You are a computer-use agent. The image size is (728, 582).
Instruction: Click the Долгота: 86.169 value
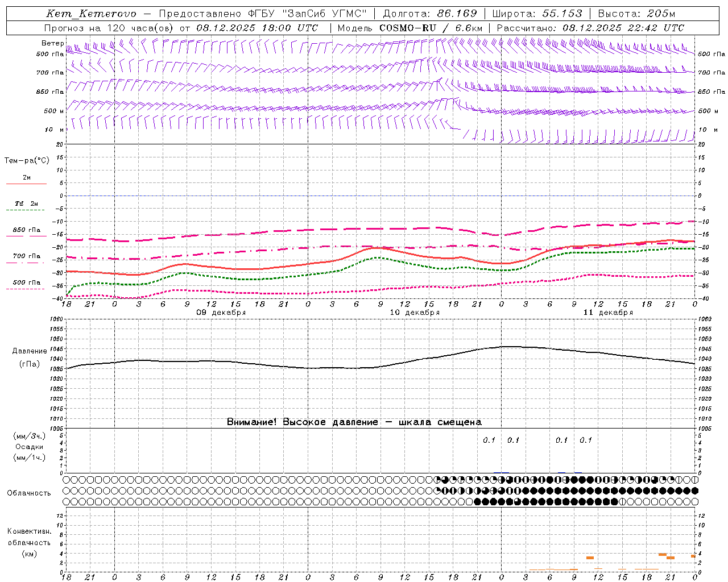(x=430, y=14)
